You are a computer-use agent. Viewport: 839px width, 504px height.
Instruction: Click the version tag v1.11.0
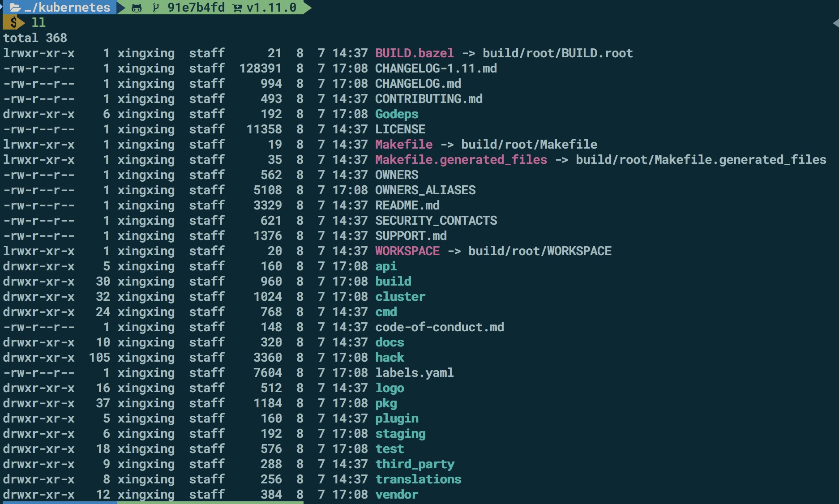(x=271, y=8)
